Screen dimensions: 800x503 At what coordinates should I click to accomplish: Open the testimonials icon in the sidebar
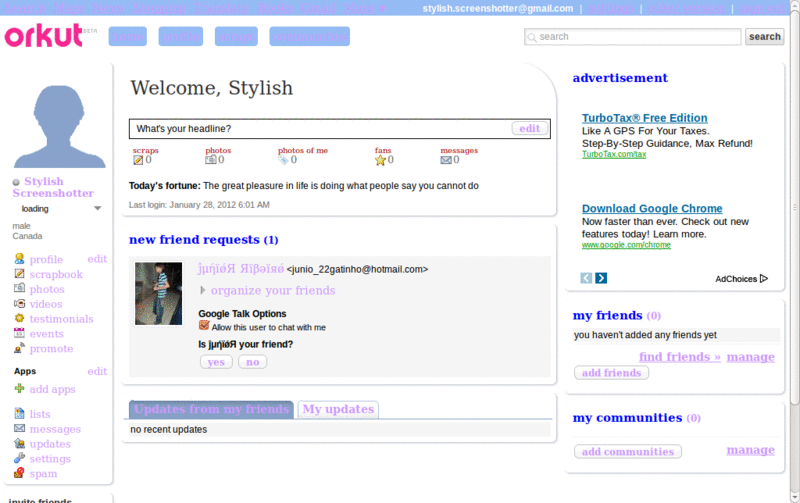(x=19, y=318)
